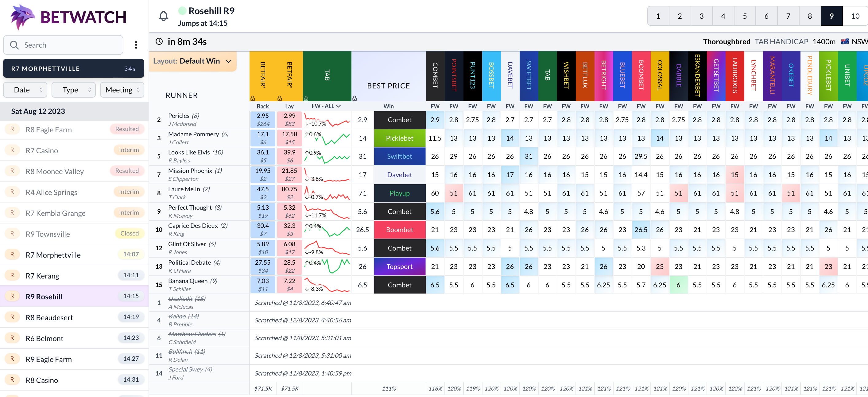868x397 pixels.
Task: Click the search icon in sidebar
Action: click(14, 45)
